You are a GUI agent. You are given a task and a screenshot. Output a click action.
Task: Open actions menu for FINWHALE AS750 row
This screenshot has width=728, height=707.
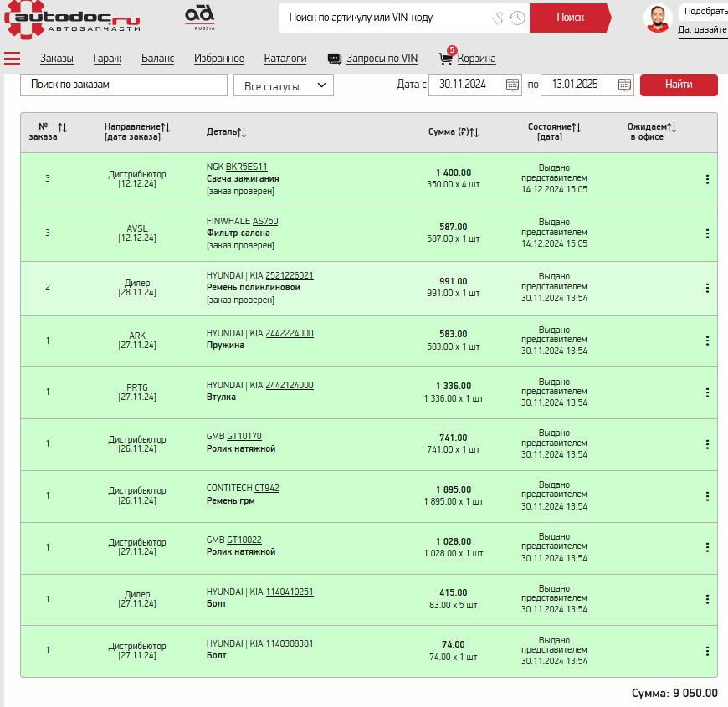(x=707, y=233)
